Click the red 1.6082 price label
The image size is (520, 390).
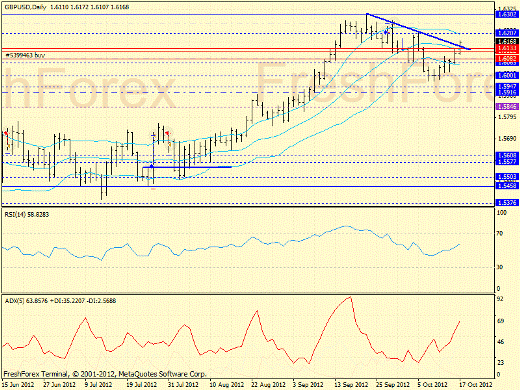coord(507,58)
